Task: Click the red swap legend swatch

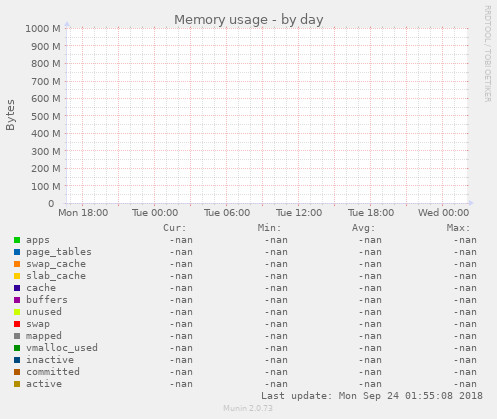Action: point(17,324)
